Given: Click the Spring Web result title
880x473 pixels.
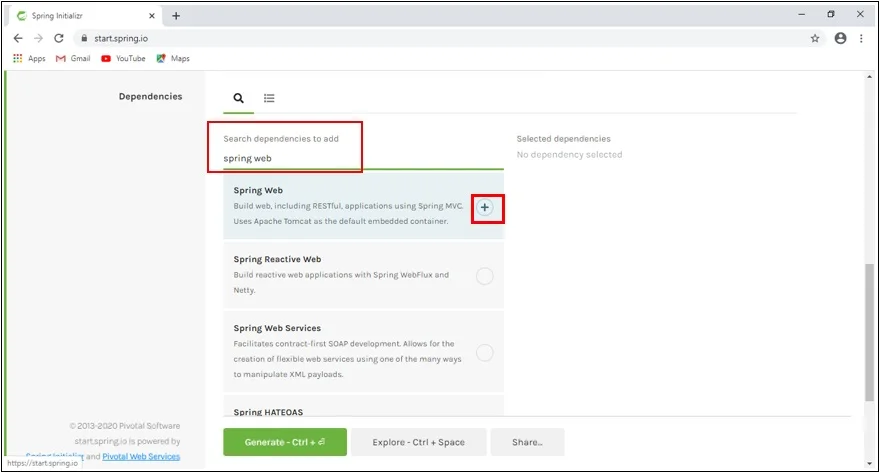Looking at the screenshot, I should [258, 190].
